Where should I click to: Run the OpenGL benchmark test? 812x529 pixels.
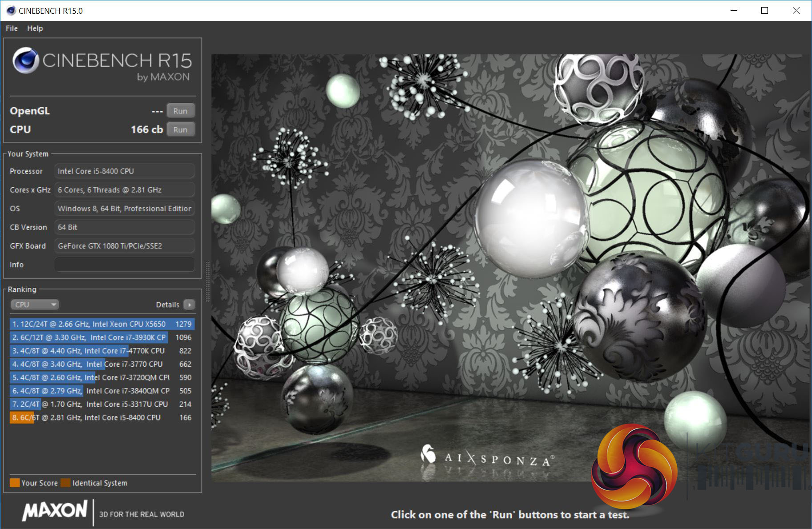coord(180,111)
